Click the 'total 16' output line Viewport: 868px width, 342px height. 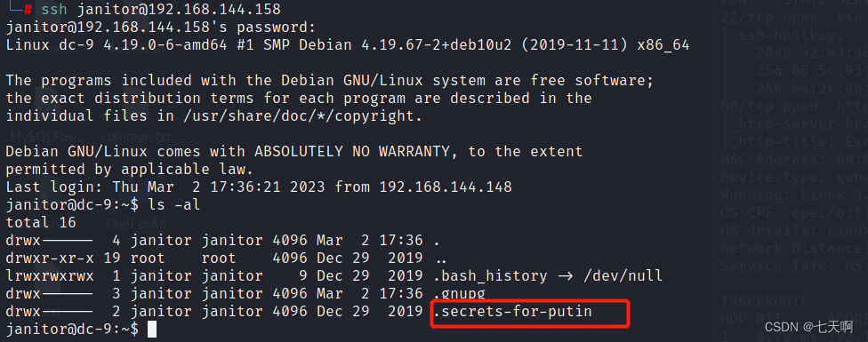[41, 223]
